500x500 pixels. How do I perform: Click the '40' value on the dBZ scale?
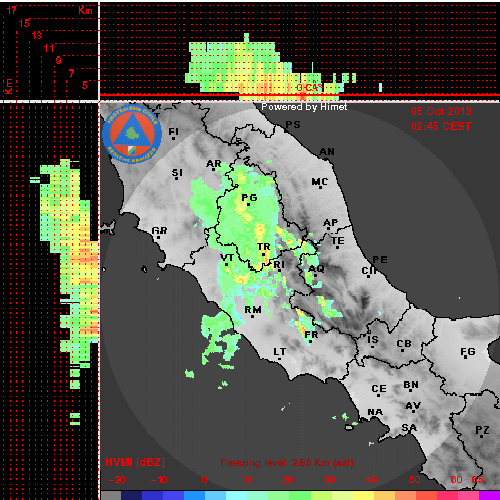[x=371, y=480]
